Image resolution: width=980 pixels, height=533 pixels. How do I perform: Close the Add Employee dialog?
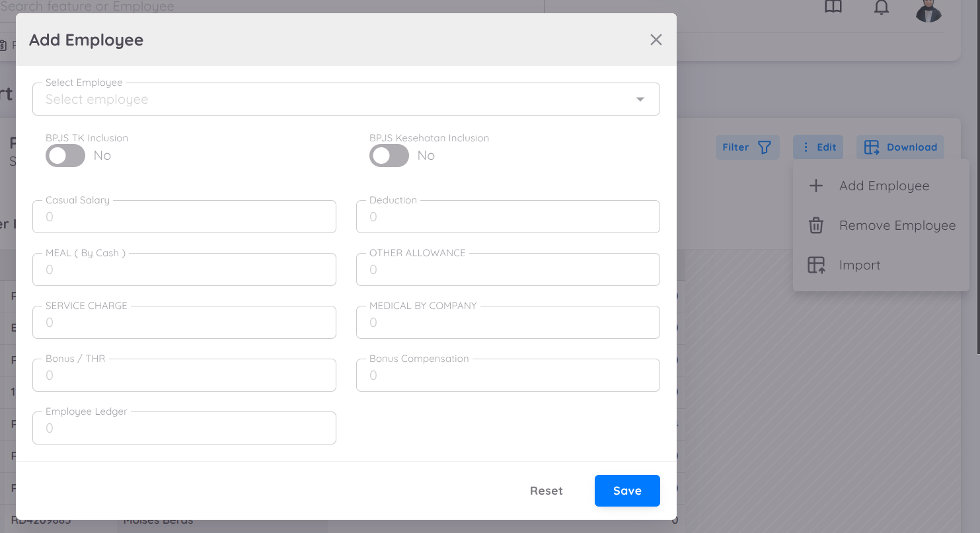pyautogui.click(x=656, y=40)
